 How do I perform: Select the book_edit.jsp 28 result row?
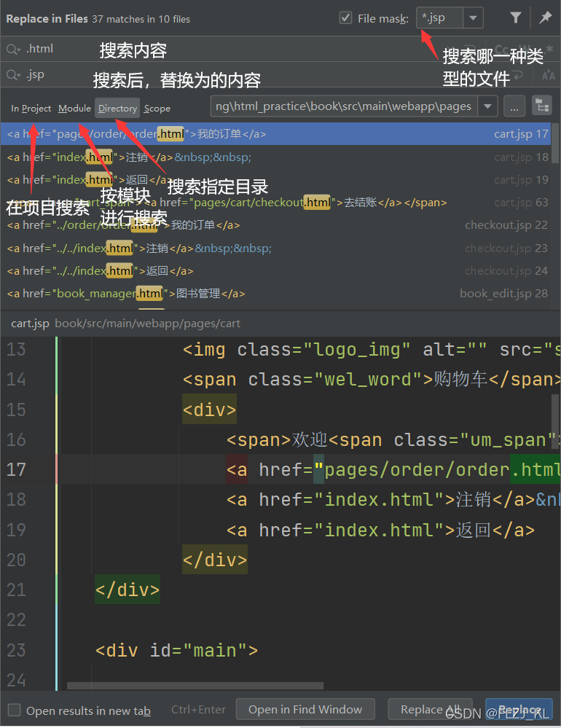[275, 294]
